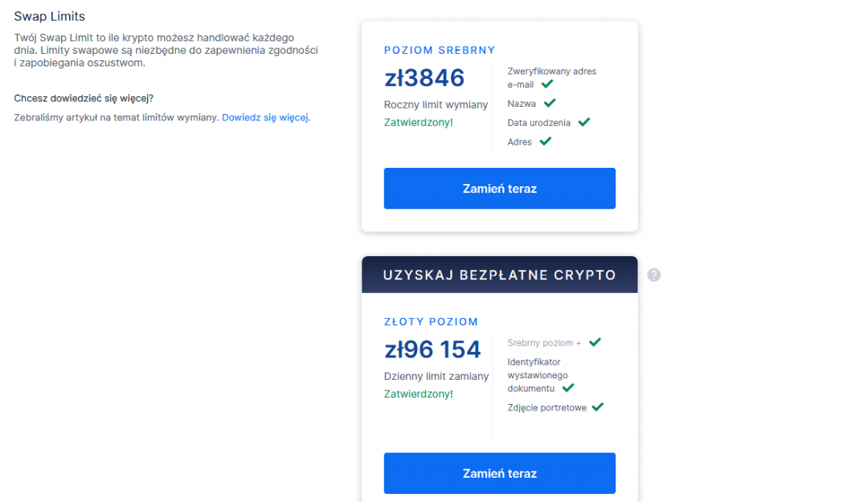Screen dimensions: 868x502
Task: Click the Chcesz dowiedzieć się więcej? text
Action: pos(84,98)
